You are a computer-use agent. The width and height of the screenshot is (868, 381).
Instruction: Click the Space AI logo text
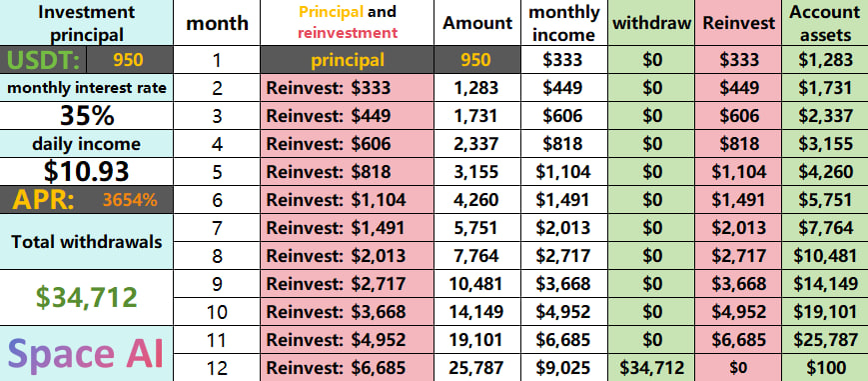click(86, 354)
